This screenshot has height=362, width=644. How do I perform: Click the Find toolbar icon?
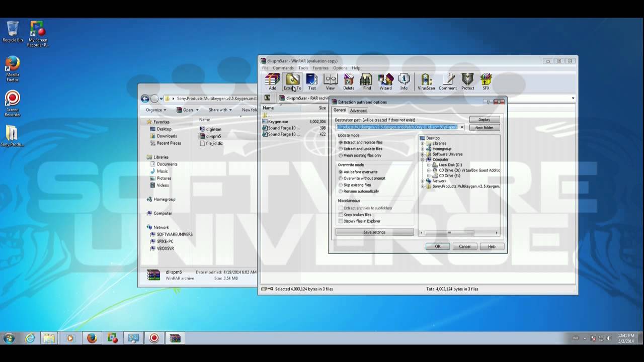tap(367, 81)
